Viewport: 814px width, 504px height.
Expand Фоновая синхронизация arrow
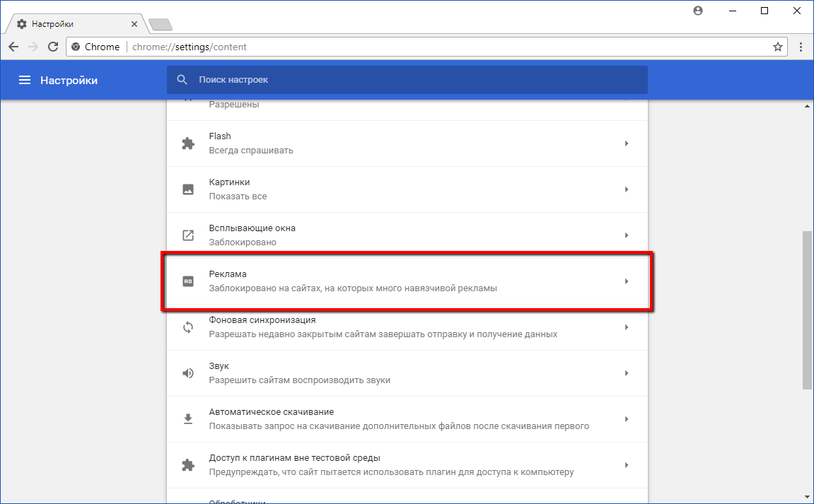[x=627, y=327]
